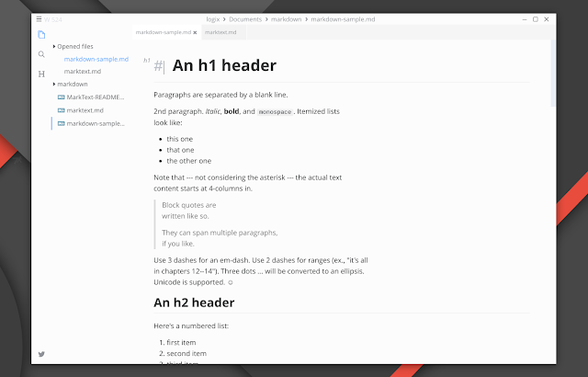Click 'markdown' in the title path

(286, 19)
